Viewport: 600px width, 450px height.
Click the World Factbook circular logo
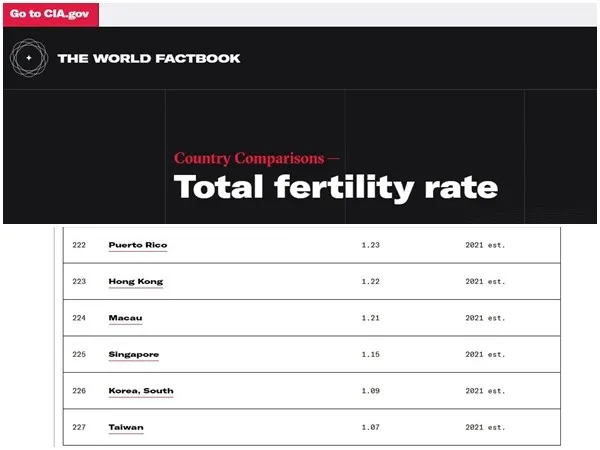[x=28, y=58]
